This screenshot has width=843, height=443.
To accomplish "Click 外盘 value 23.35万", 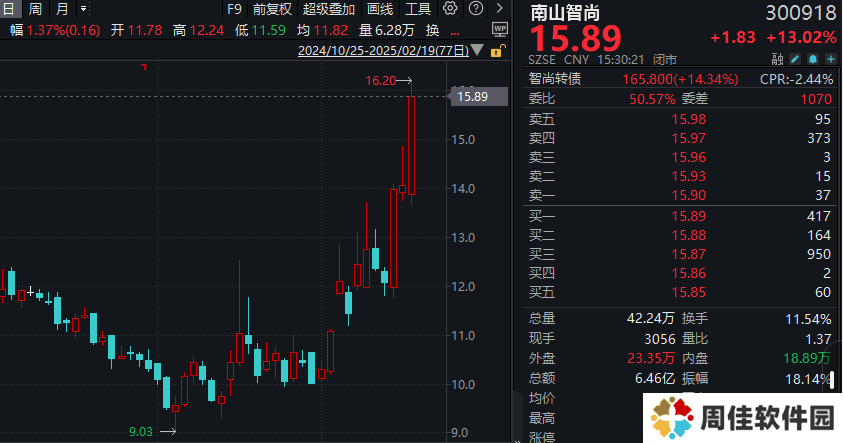I will pos(651,358).
